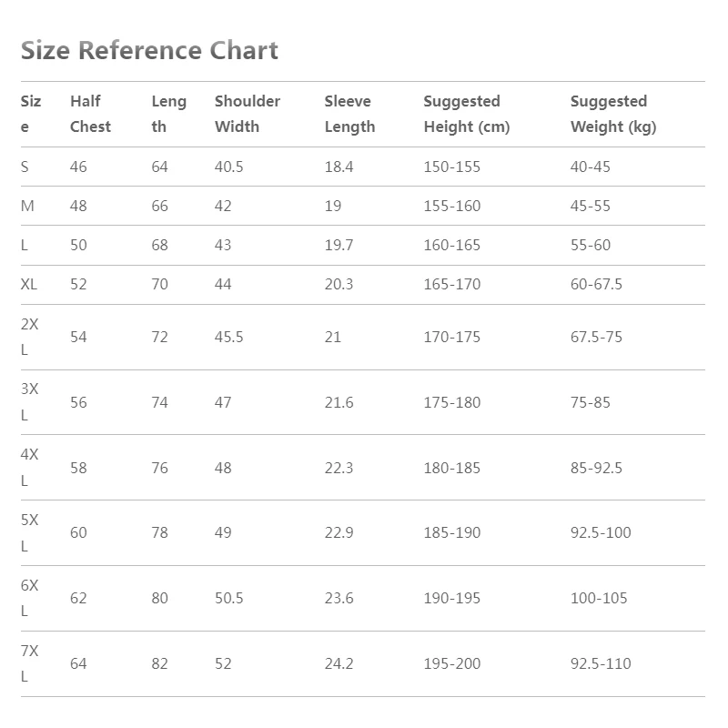The width and height of the screenshot is (728, 728).
Task: Select the 40.5 shoulder width cell
Action: coord(228,167)
